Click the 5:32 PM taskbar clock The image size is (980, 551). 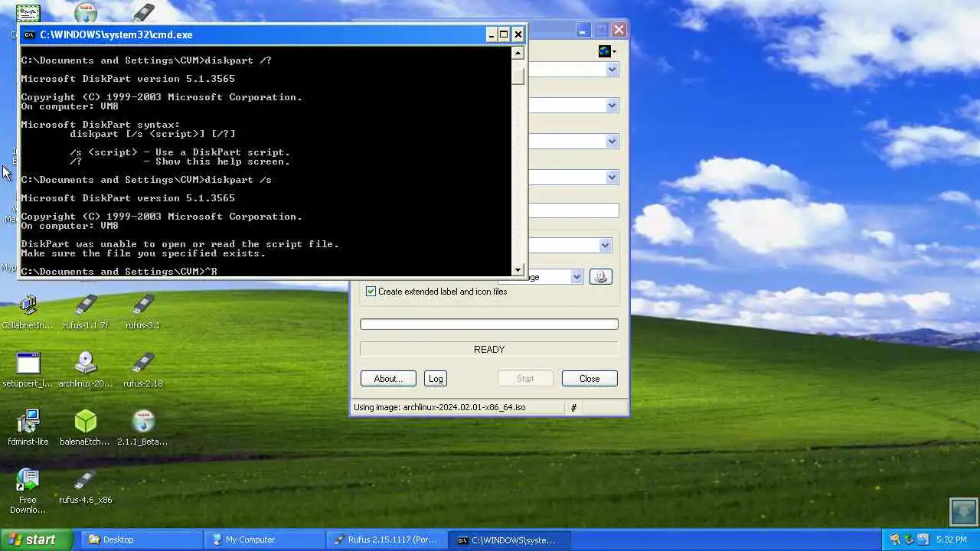click(951, 540)
